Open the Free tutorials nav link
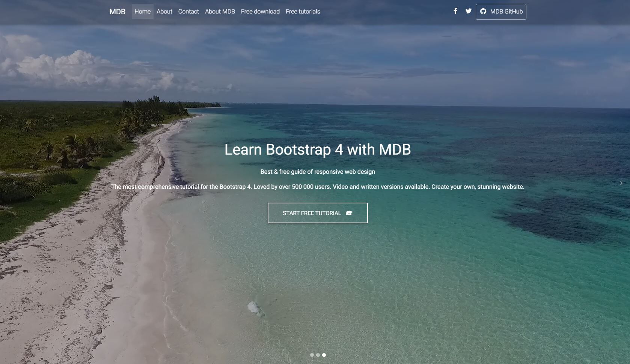 pos(303,12)
